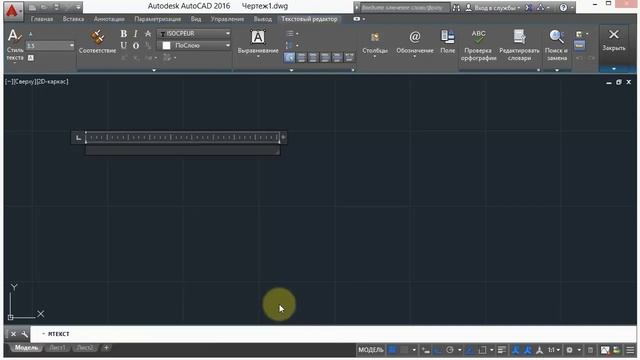This screenshot has height=360, width=640.
Task: Expand the paragraph panel's bottom arrow
Action: tap(291, 70)
